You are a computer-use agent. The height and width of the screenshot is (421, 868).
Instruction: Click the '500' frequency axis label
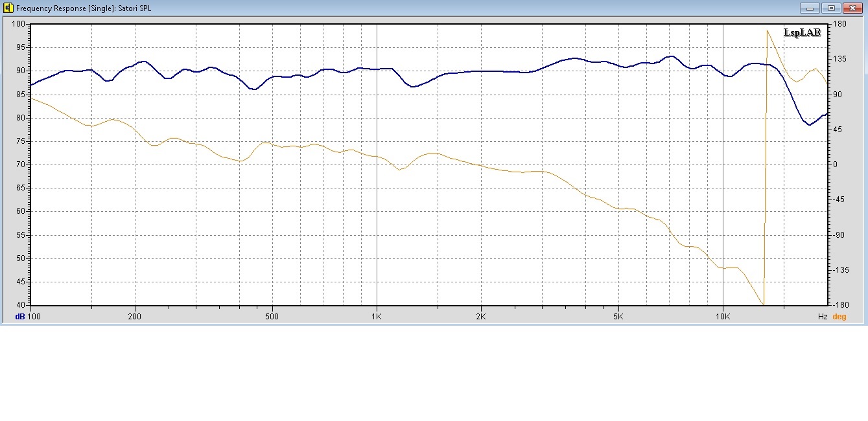click(x=272, y=317)
